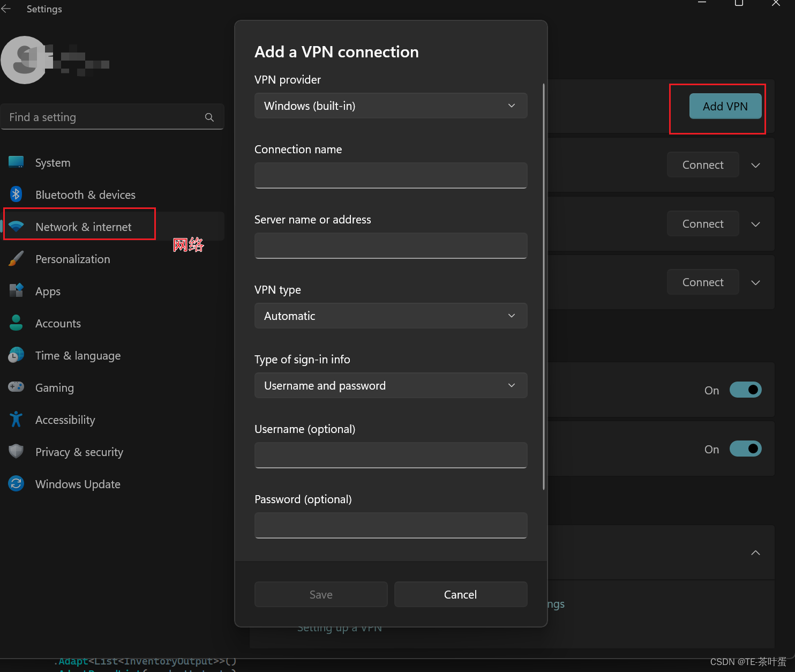
Task: Navigate to Accounts settings
Action: coord(112,324)
